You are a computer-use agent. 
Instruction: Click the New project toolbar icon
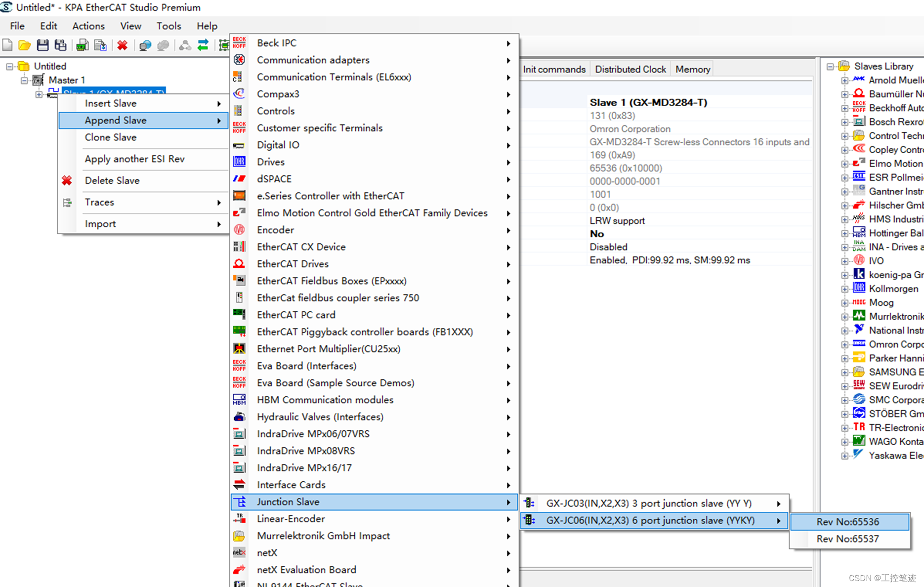click(7, 45)
